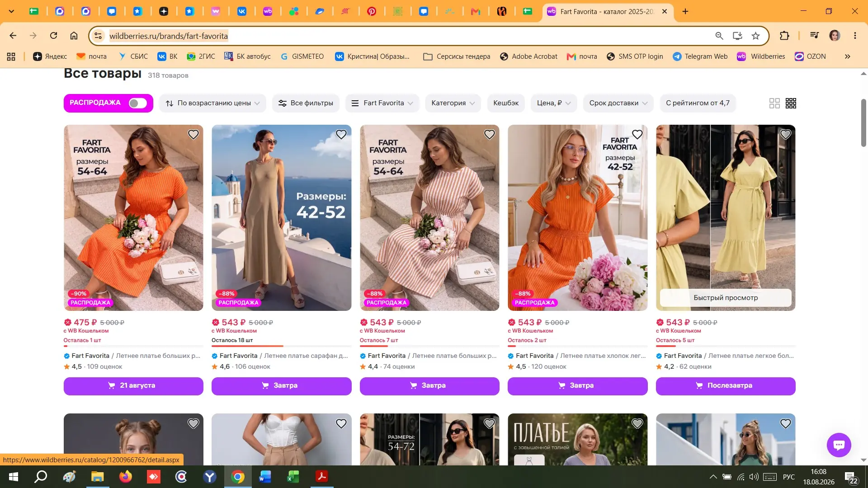Open the 2ГИС bookmark
The height and width of the screenshot is (488, 868).
click(x=201, y=56)
